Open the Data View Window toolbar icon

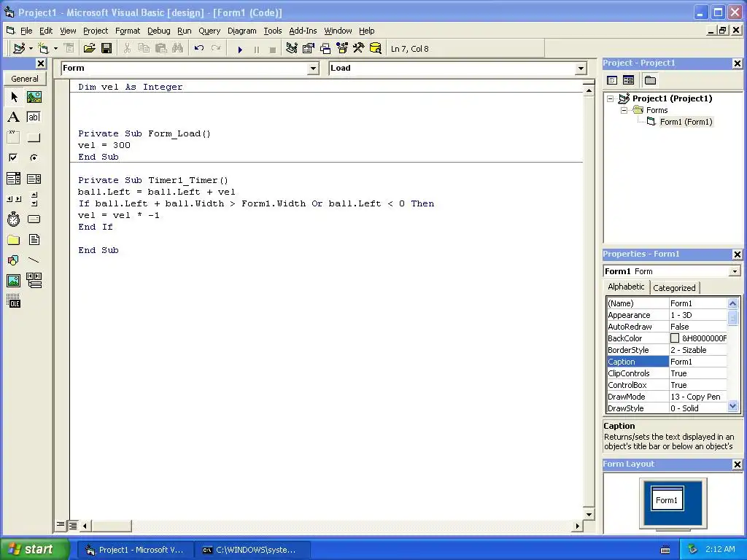(376, 49)
